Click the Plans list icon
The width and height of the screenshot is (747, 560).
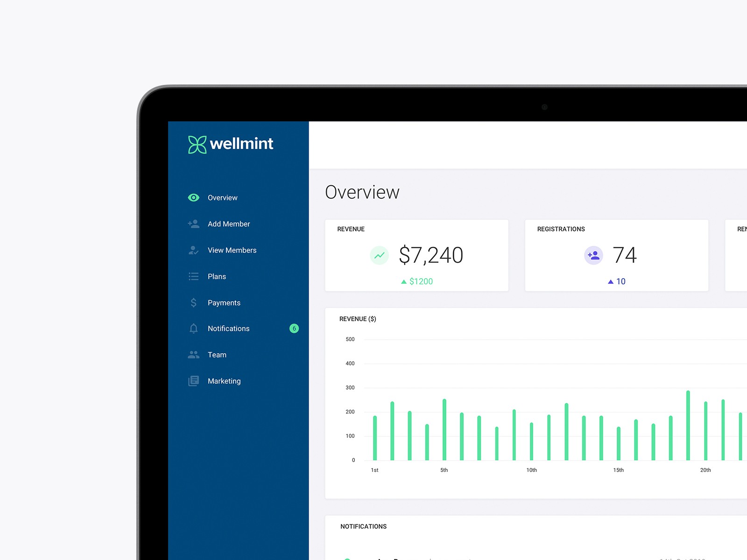tap(193, 276)
